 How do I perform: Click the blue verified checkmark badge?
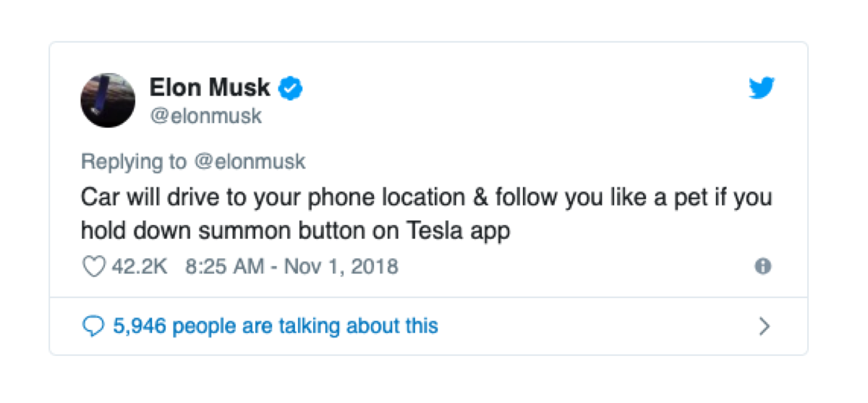(291, 88)
